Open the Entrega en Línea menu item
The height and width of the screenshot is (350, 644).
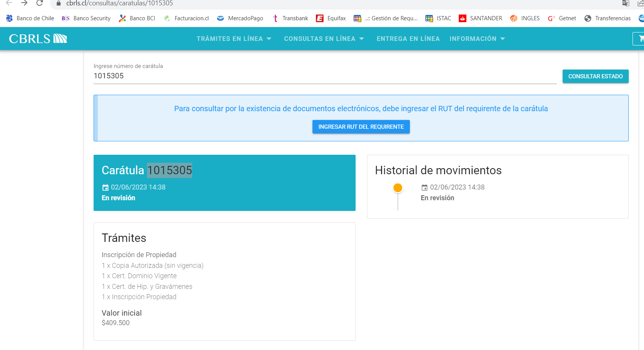click(x=408, y=39)
